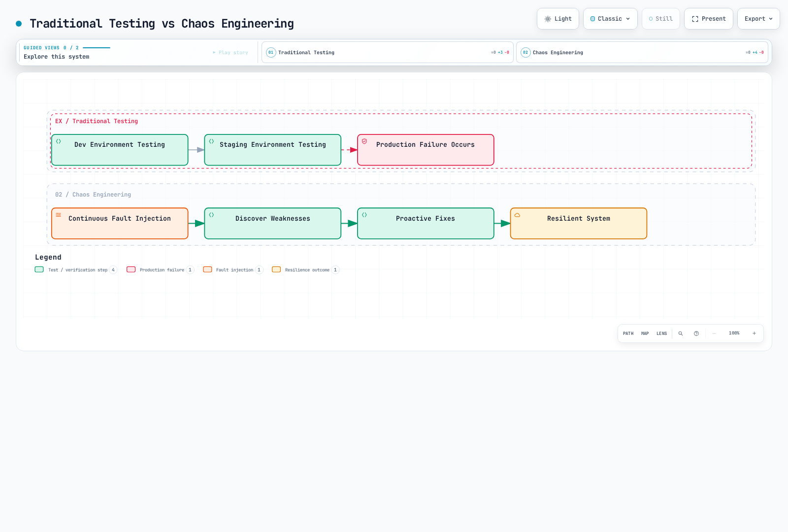The height and width of the screenshot is (532, 788).
Task: Click the cloud icon on Resilient System node
Action: click(517, 215)
